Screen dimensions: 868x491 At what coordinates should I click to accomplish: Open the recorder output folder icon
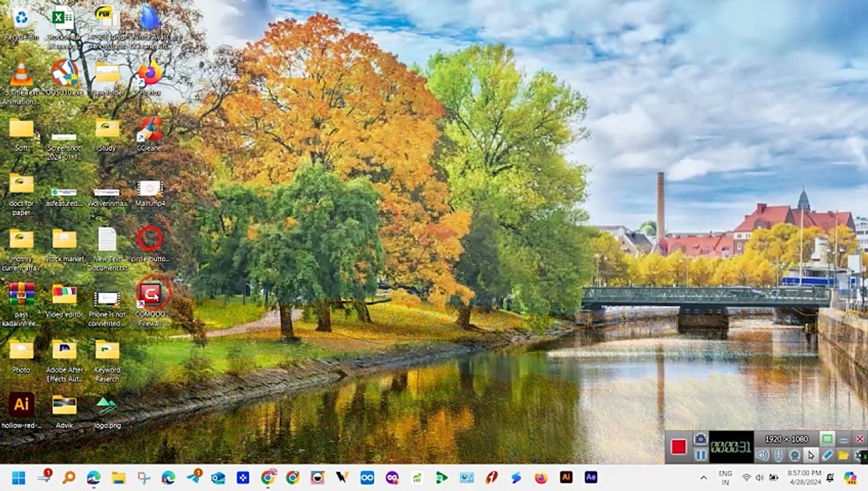[843, 455]
